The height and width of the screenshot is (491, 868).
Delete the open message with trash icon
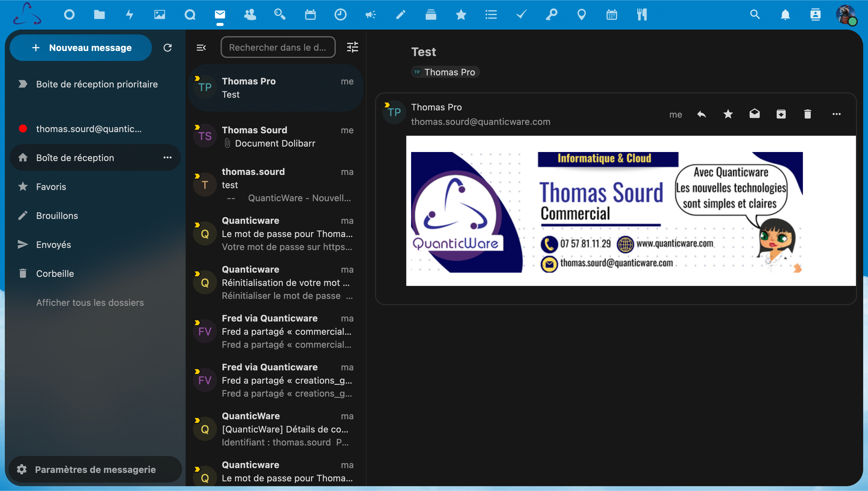(808, 114)
